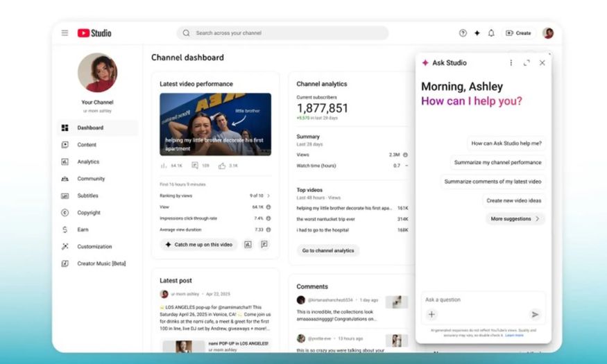Open video analytics bar chart icon
The width and height of the screenshot is (607, 364).
click(248, 245)
